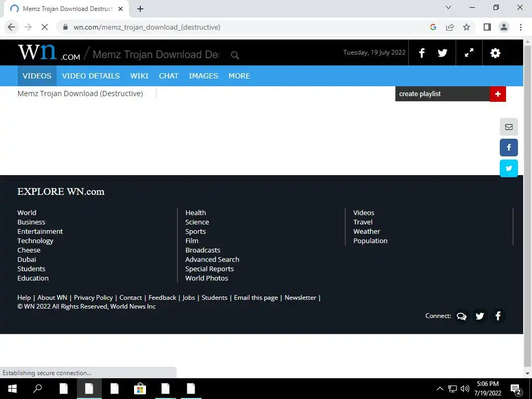Share on Twitter using the side button
532x399 pixels.
tap(509, 168)
